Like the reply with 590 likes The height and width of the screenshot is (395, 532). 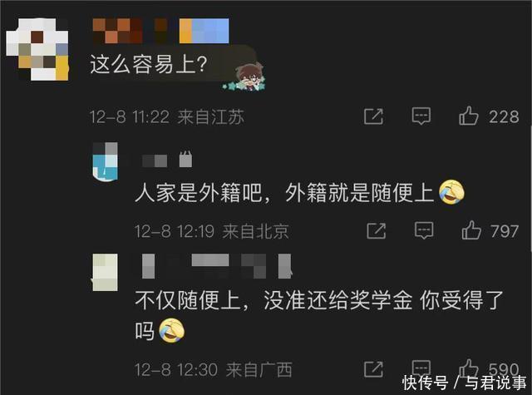click(x=469, y=368)
